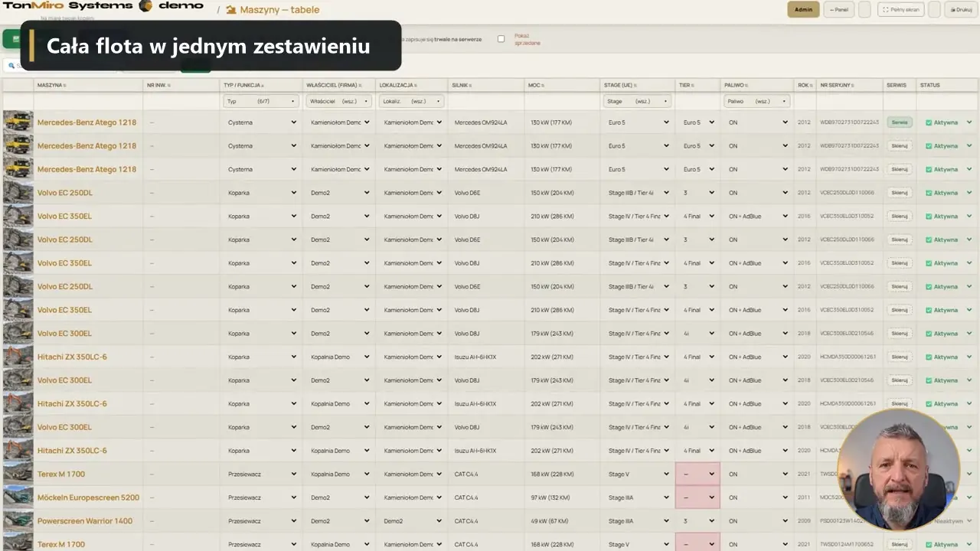The width and height of the screenshot is (980, 551).
Task: Click the Powerscreen Warrior 1400 thumbnail image
Action: click(18, 521)
